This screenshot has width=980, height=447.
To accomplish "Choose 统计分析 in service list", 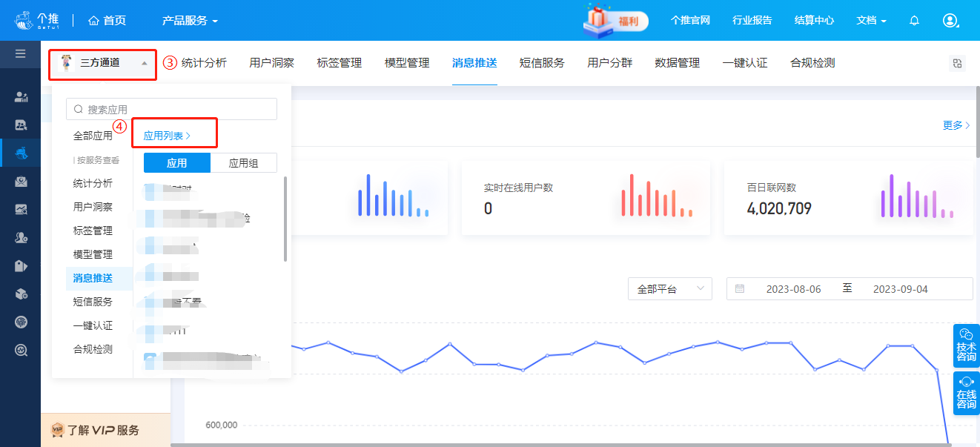I will [93, 183].
